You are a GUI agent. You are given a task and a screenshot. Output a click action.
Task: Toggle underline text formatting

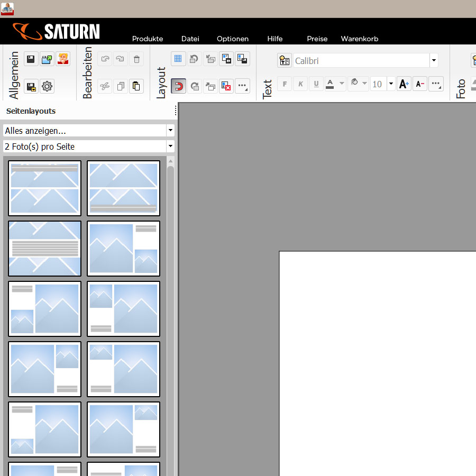click(316, 84)
